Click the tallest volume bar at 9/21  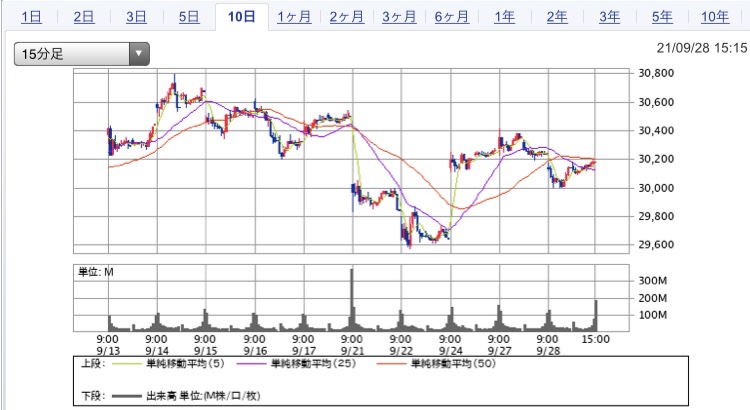(353, 299)
